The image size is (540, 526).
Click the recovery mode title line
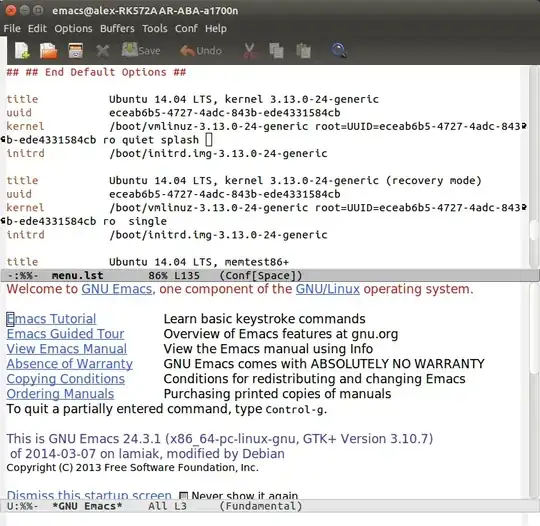pyautogui.click(x=244, y=181)
